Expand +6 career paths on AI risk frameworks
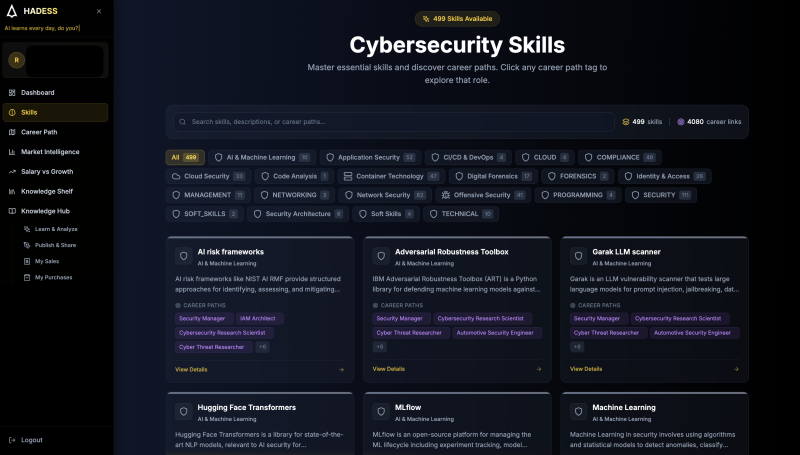 point(262,347)
